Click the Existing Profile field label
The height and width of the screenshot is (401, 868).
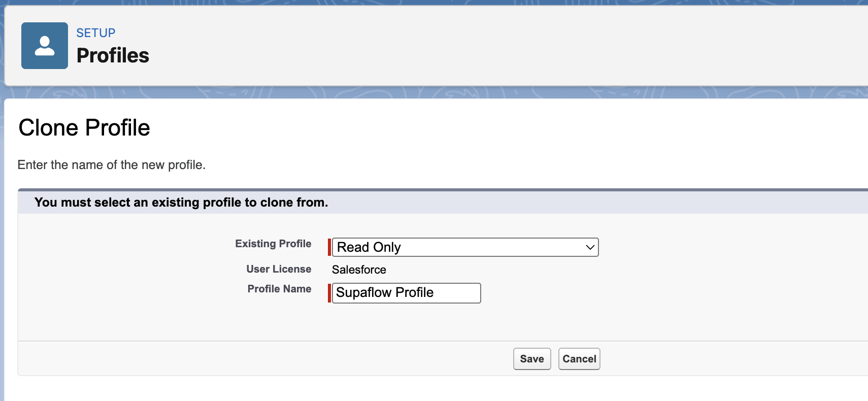click(x=273, y=244)
